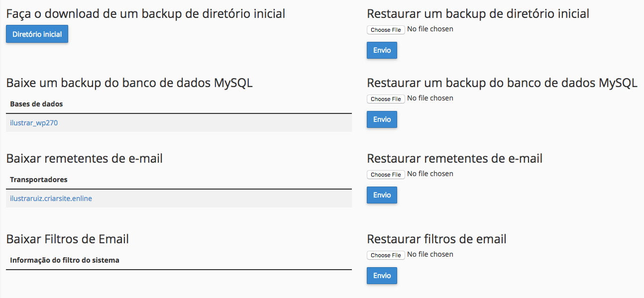Click the Transportadores column header
This screenshot has height=298, width=644.
38,179
